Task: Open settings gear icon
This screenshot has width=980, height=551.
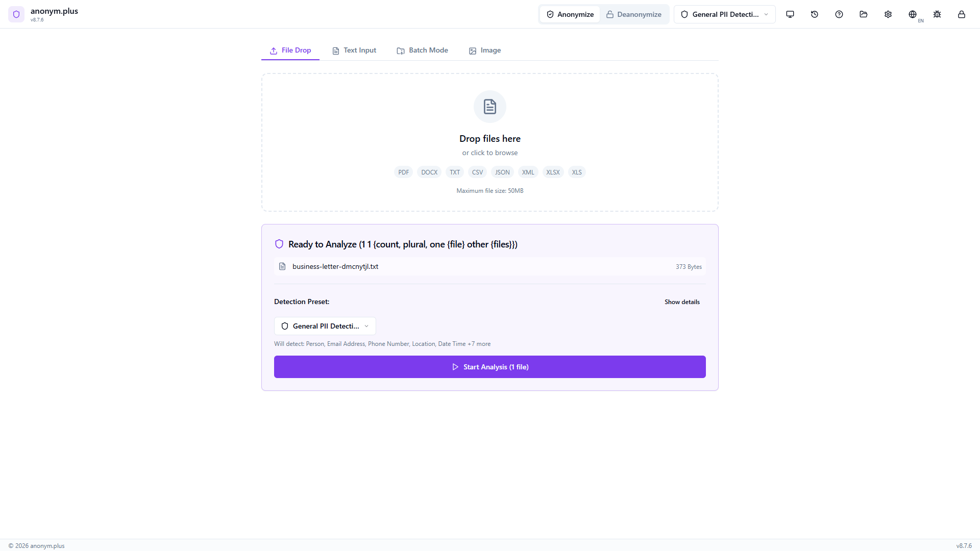Action: pos(888,14)
